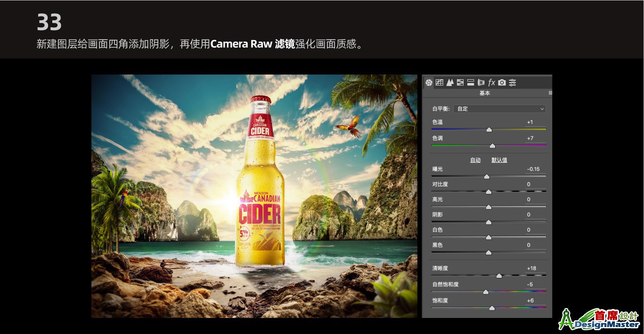Viewport: 644px width, 334px height.
Task: Click the cider bottle beach preview image
Action: [254, 196]
